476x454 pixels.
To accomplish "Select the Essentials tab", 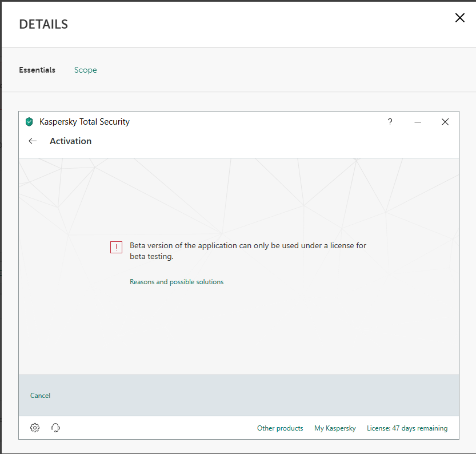I will [37, 70].
